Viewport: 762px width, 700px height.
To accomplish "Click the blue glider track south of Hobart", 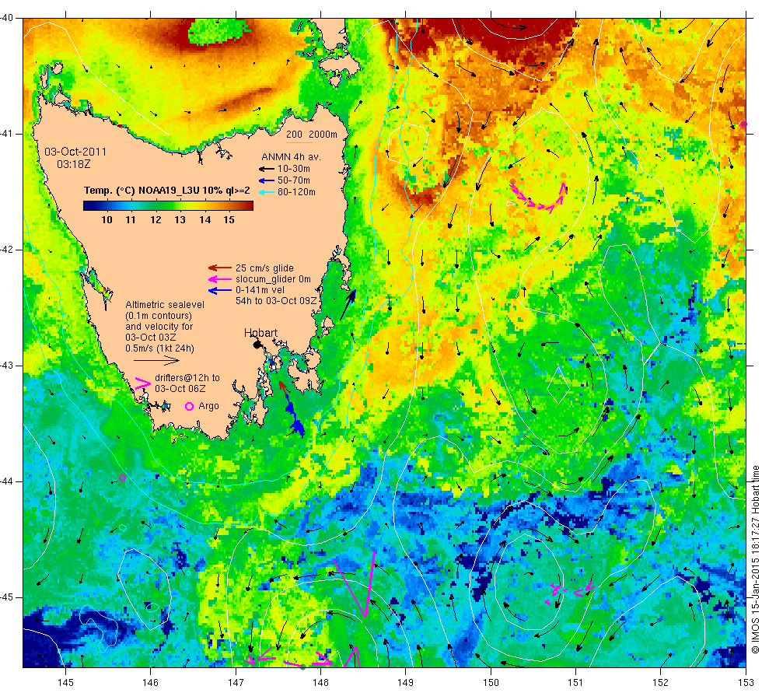I will (x=295, y=421).
